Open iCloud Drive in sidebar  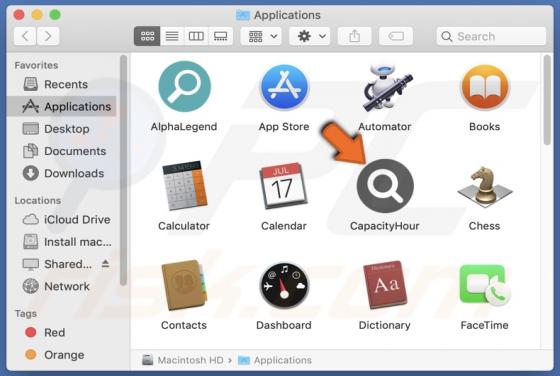[x=61, y=219]
